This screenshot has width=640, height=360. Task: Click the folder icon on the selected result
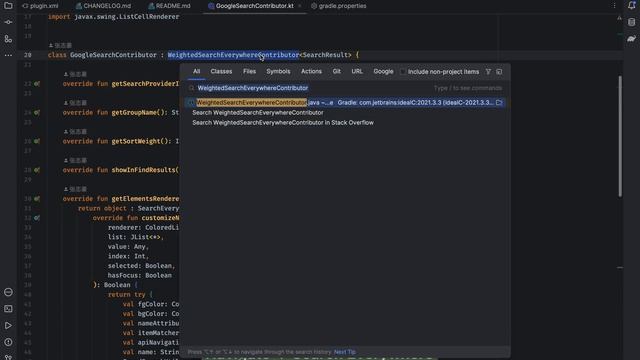tap(499, 102)
